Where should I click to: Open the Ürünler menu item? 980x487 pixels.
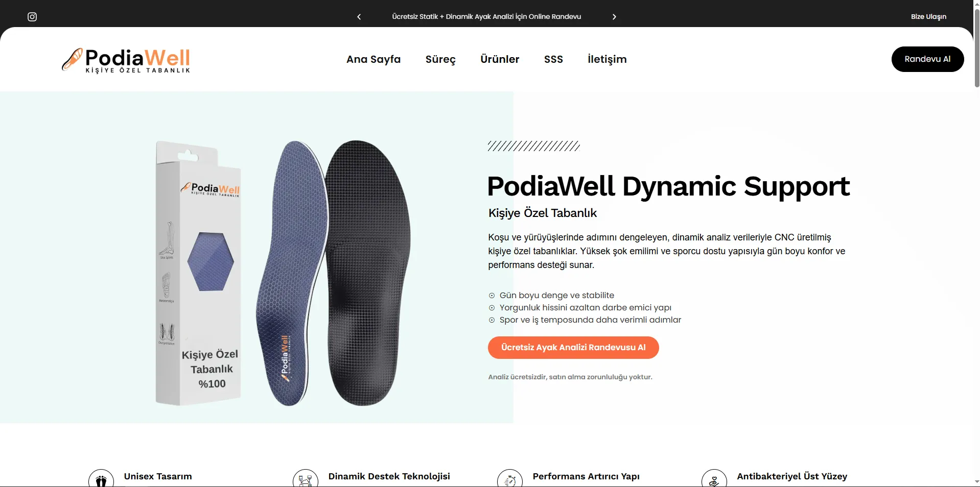tap(500, 59)
